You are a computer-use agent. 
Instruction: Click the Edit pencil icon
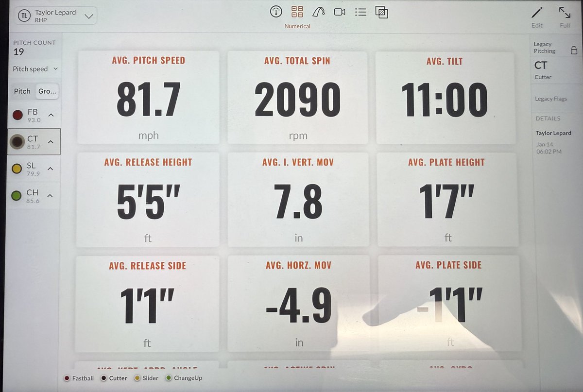pyautogui.click(x=537, y=13)
